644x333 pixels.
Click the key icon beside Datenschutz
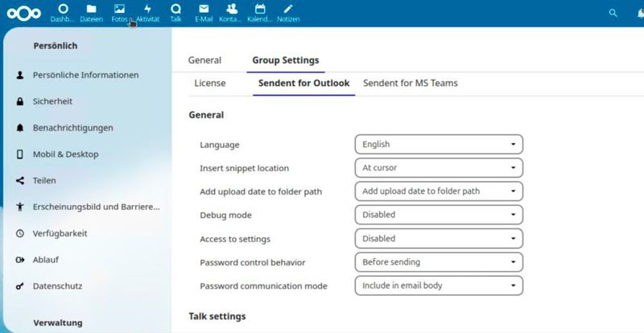(x=19, y=286)
